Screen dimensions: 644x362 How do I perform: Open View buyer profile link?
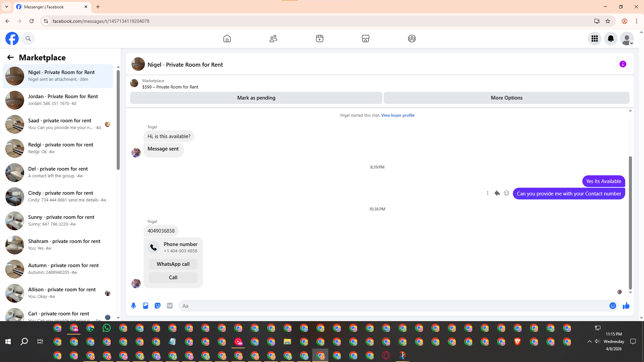[397, 115]
